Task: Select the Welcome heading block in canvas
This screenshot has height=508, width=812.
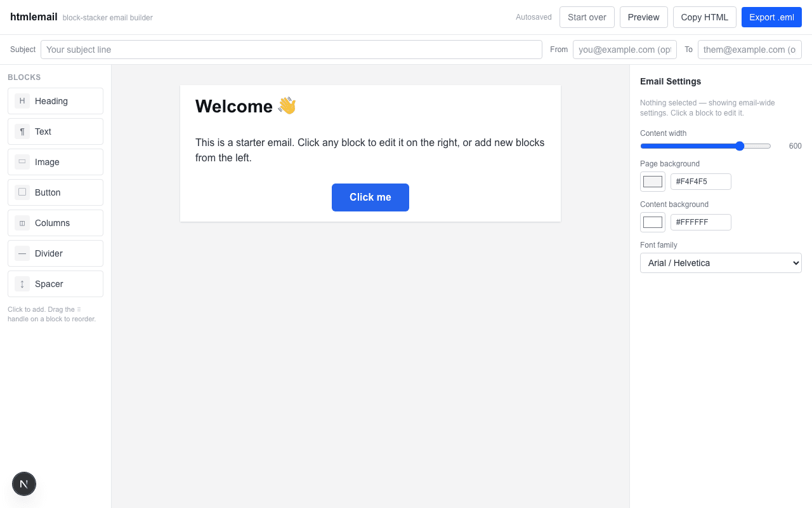Action: [370, 106]
